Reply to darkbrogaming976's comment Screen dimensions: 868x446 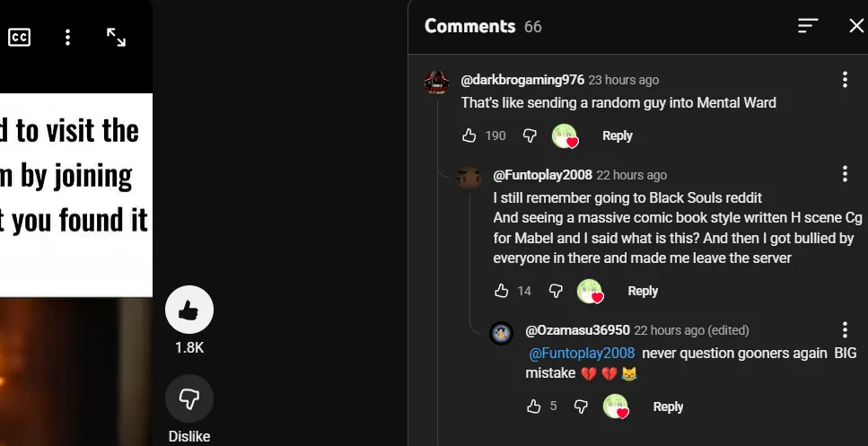click(618, 136)
